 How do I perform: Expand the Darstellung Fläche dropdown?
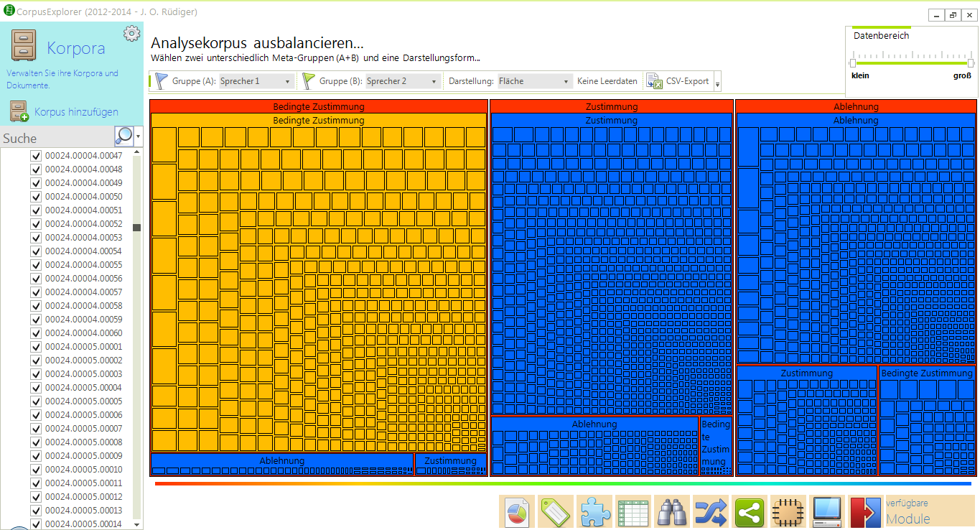coord(535,81)
